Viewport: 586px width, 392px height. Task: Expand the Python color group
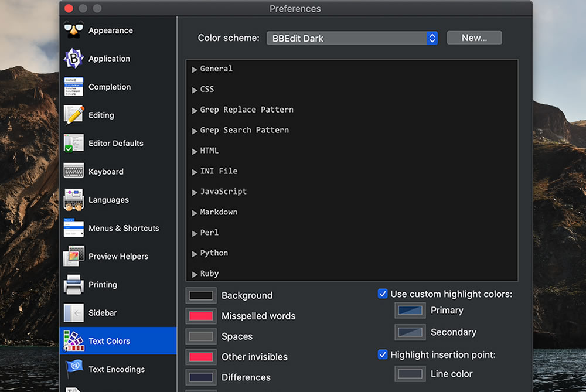195,254
